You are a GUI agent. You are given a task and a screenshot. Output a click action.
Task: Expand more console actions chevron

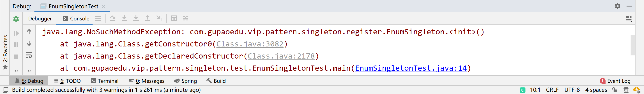[x=29, y=71]
